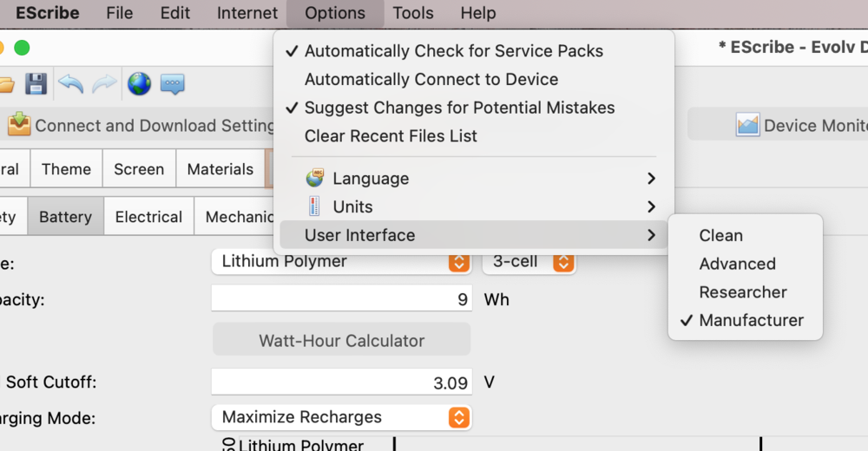Click the Watt-Hour Calculator button
868x451 pixels.
tap(341, 340)
